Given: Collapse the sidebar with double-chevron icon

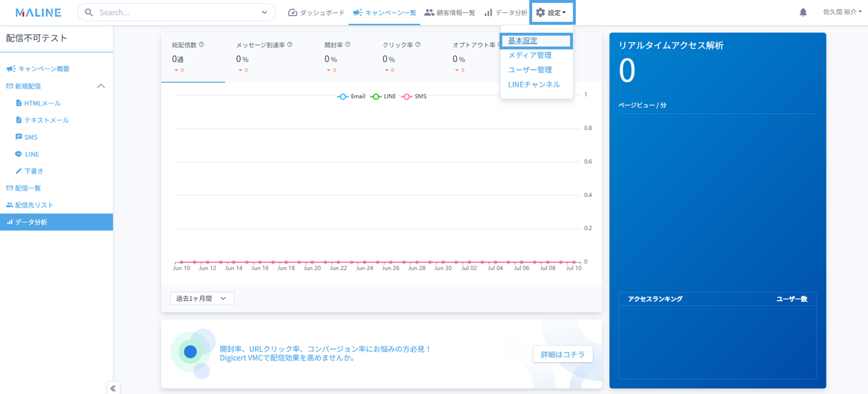Looking at the screenshot, I should [113, 388].
